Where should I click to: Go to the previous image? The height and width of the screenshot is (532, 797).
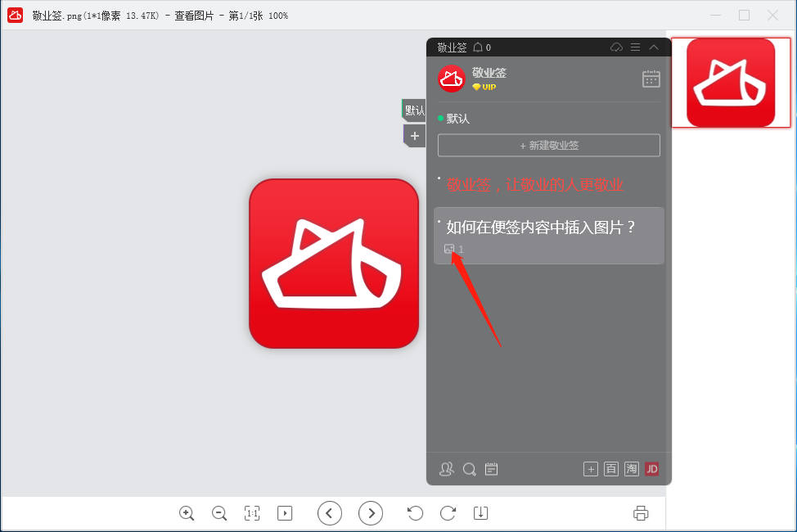(330, 513)
